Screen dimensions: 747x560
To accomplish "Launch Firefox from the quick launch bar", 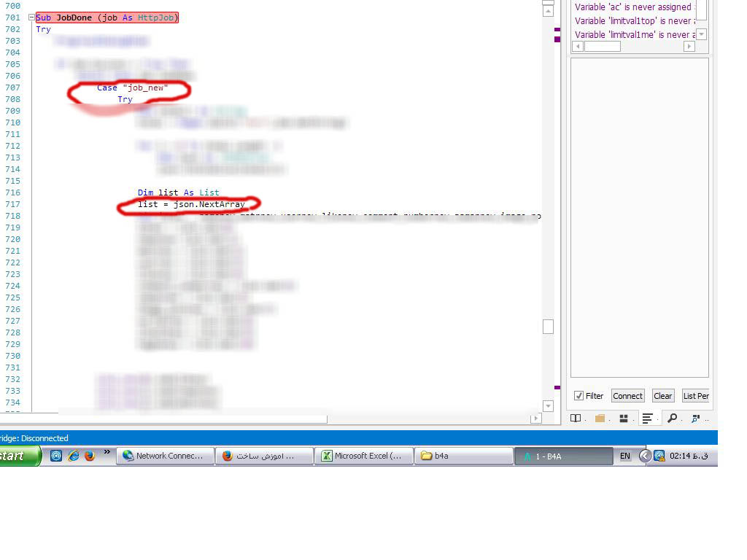I will [x=90, y=456].
